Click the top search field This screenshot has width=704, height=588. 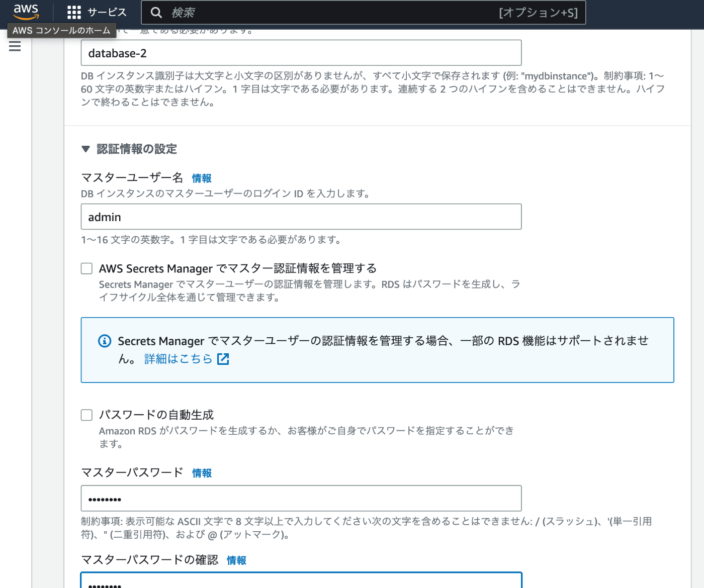tap(364, 13)
